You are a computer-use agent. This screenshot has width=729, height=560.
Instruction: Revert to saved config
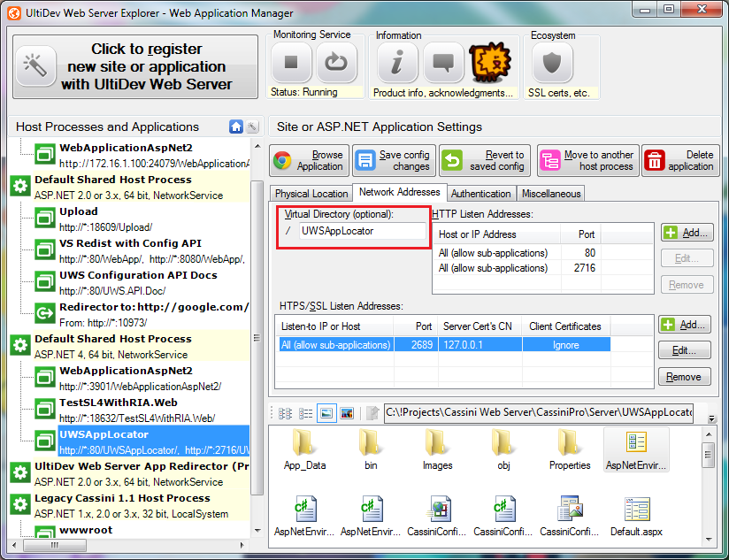tap(485, 161)
